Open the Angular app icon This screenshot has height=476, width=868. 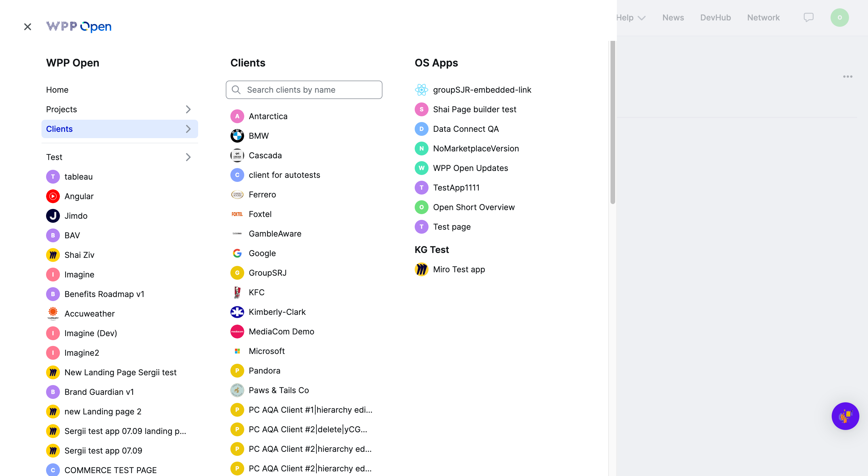click(x=53, y=196)
